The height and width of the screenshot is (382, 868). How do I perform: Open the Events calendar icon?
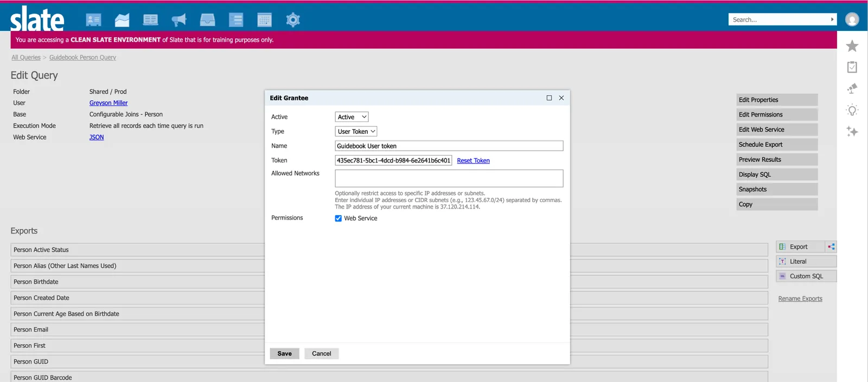[264, 20]
